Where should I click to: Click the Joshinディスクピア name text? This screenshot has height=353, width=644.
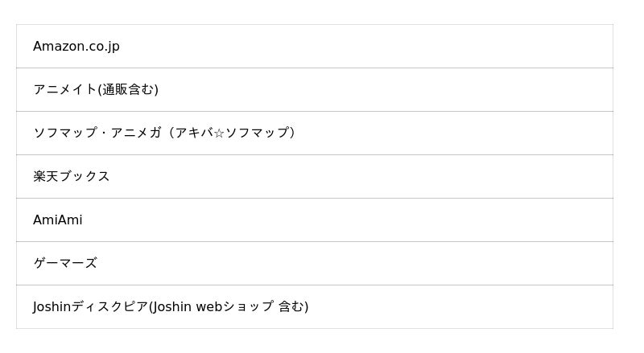(x=90, y=307)
